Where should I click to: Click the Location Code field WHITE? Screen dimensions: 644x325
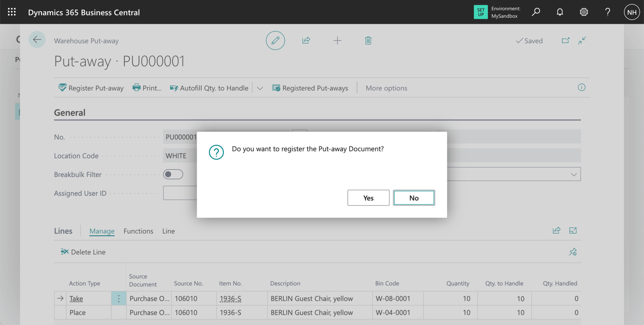click(x=180, y=156)
